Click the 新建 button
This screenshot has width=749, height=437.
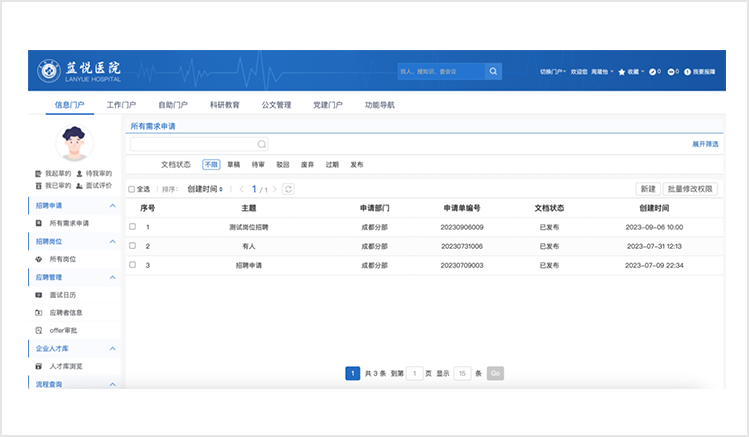coord(647,188)
